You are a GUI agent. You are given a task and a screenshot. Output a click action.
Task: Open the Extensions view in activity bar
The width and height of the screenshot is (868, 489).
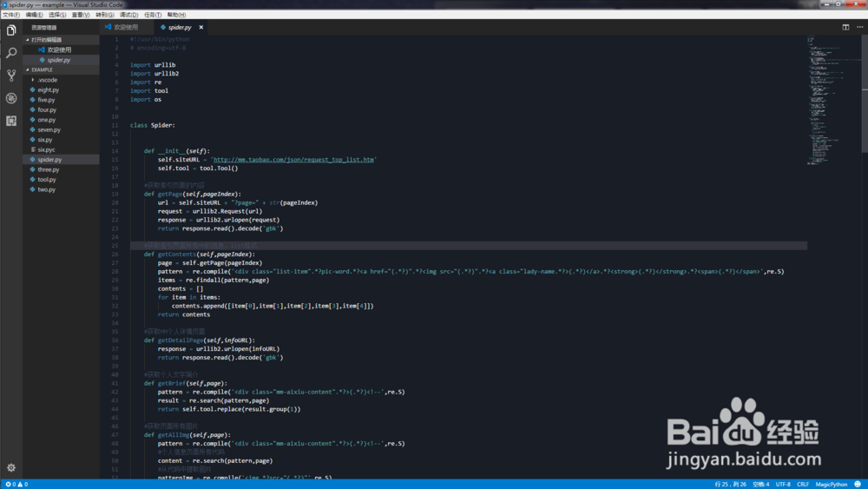(x=11, y=121)
